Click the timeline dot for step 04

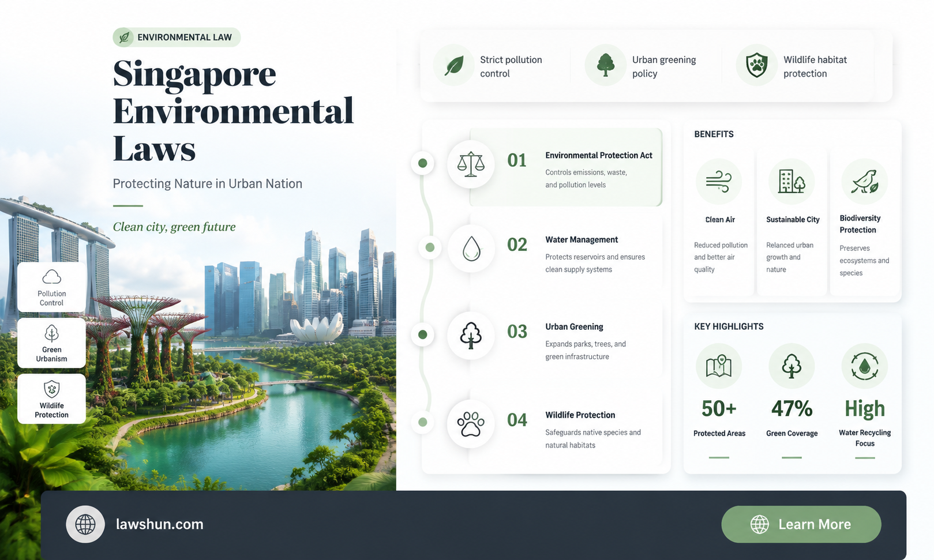pyautogui.click(x=422, y=422)
